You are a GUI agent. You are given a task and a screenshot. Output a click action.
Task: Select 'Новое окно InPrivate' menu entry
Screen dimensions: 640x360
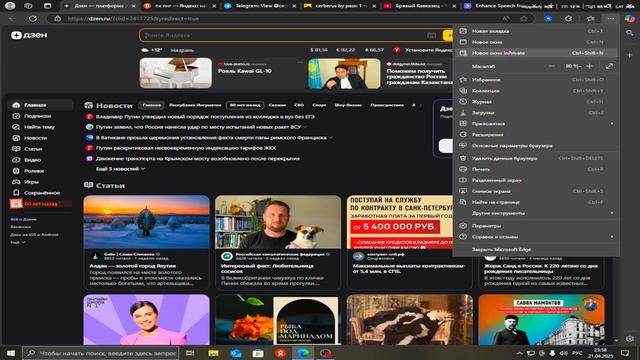coord(536,53)
